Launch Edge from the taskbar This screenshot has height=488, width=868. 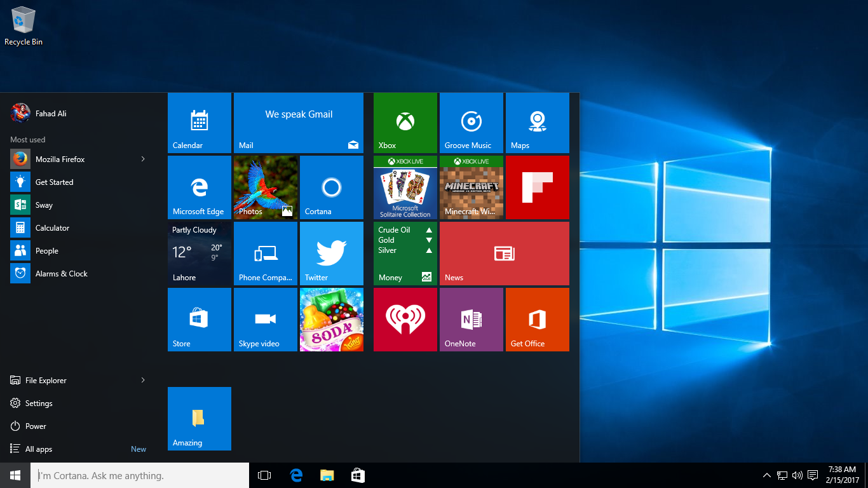click(296, 475)
